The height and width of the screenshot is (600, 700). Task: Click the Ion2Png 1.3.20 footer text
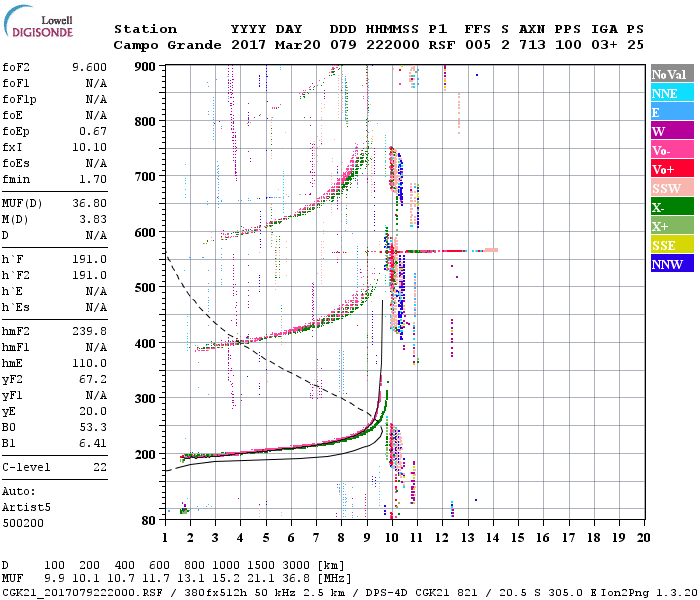pos(649,592)
